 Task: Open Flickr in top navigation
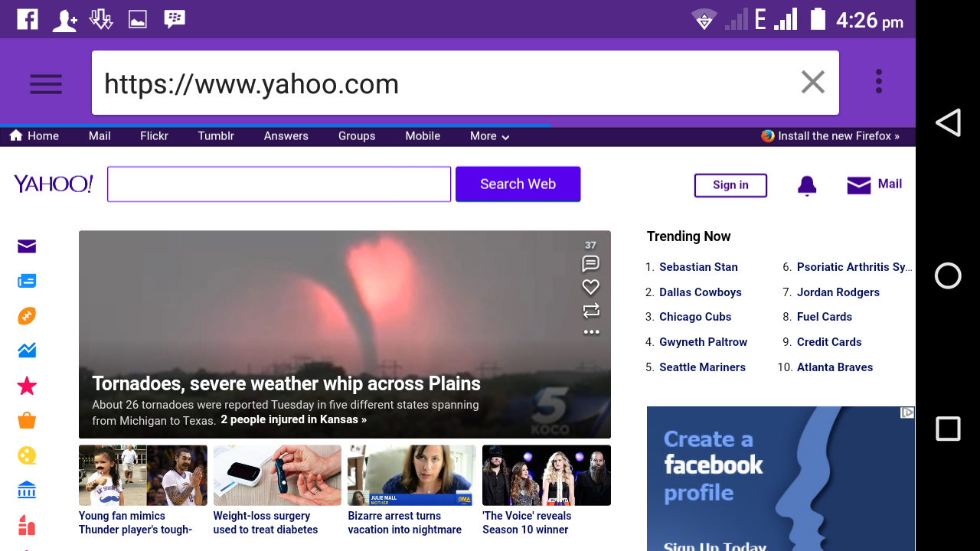click(154, 136)
